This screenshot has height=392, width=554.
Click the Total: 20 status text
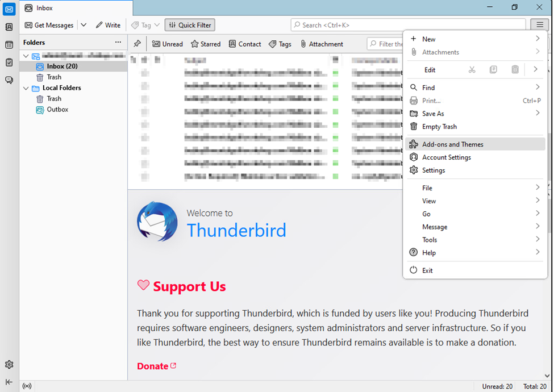pyautogui.click(x=535, y=386)
